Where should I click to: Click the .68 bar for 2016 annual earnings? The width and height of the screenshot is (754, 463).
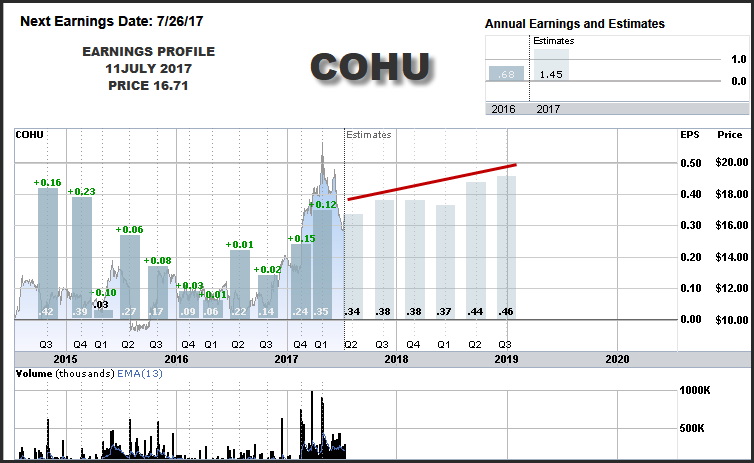[x=506, y=74]
